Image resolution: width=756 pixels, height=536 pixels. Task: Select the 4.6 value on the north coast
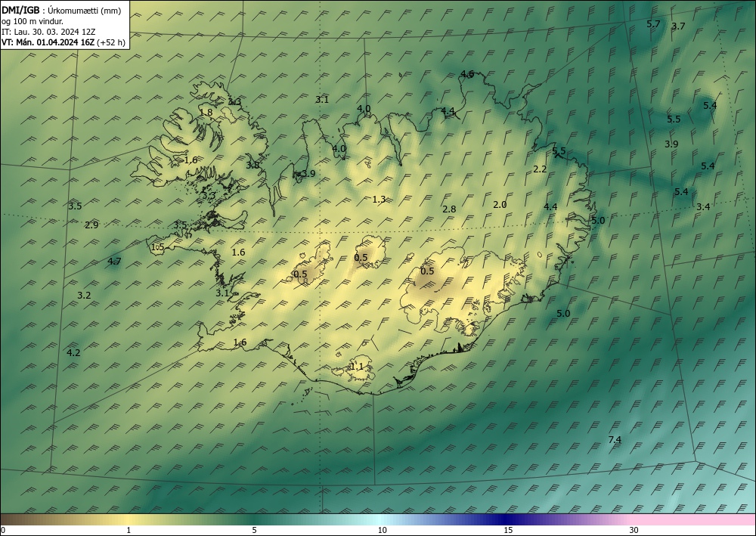(467, 74)
